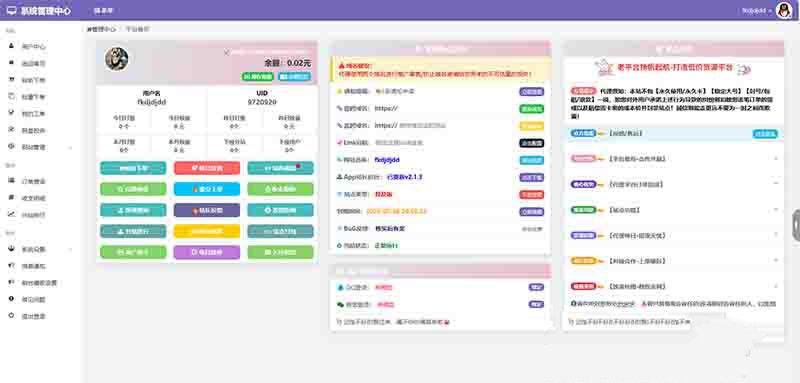
Task: Open the top-bar username dropdown
Action: (x=757, y=11)
